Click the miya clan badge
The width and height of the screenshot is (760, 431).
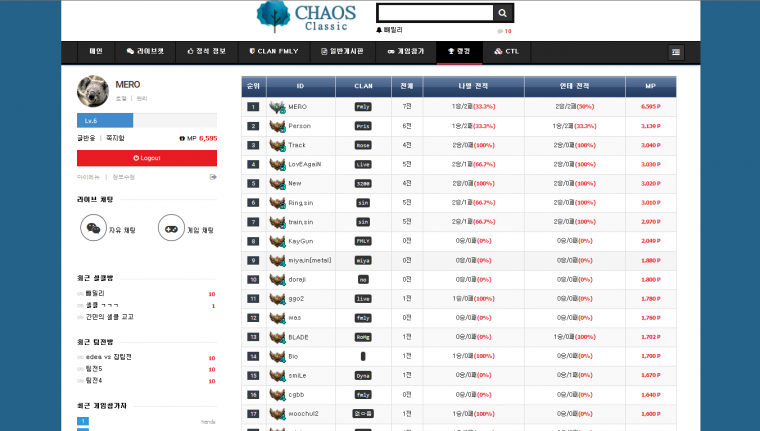[363, 260]
